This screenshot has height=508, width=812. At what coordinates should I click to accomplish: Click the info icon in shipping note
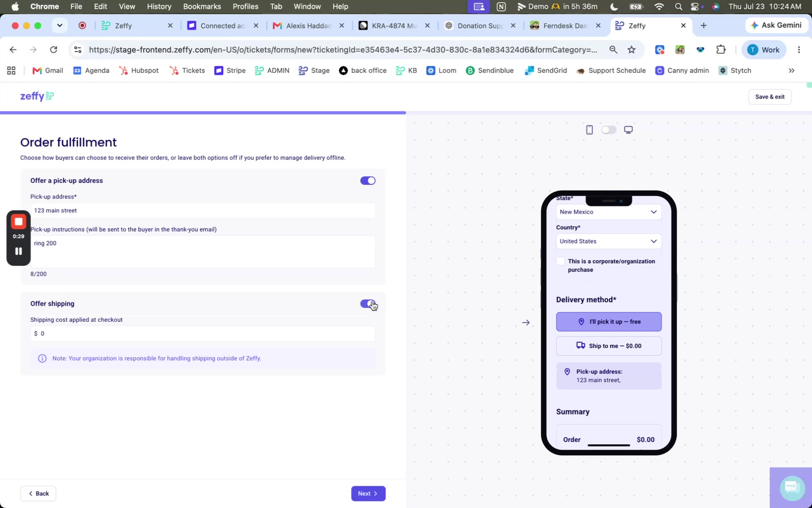[42, 358]
